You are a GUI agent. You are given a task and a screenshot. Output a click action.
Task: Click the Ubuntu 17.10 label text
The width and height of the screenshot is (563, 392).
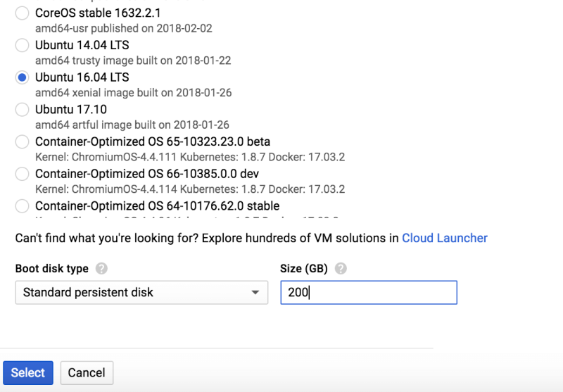coord(71,110)
